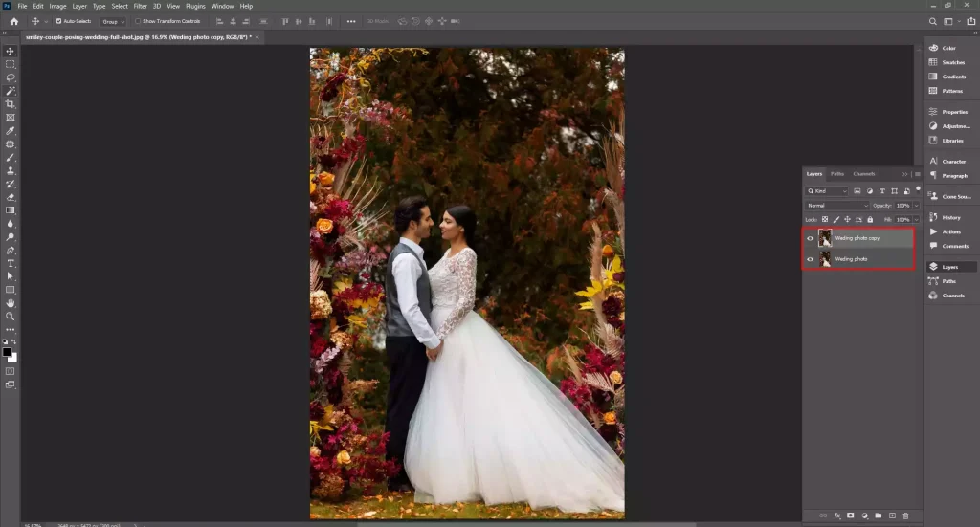Screen dimensions: 980x527
Task: Click align left edges icon
Action: pos(219,21)
